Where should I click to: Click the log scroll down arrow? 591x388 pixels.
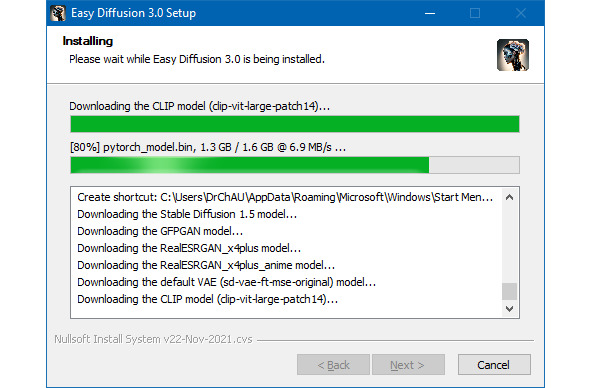click(x=510, y=309)
